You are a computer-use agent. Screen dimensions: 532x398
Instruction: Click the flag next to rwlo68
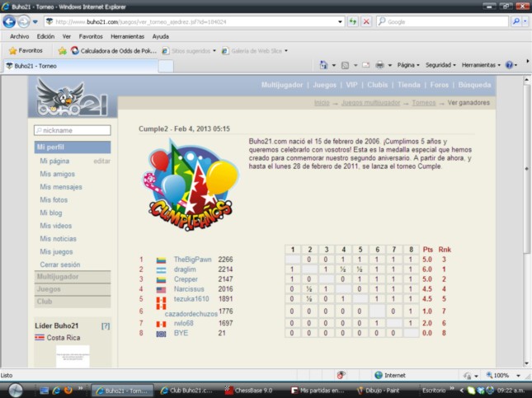[x=161, y=324]
